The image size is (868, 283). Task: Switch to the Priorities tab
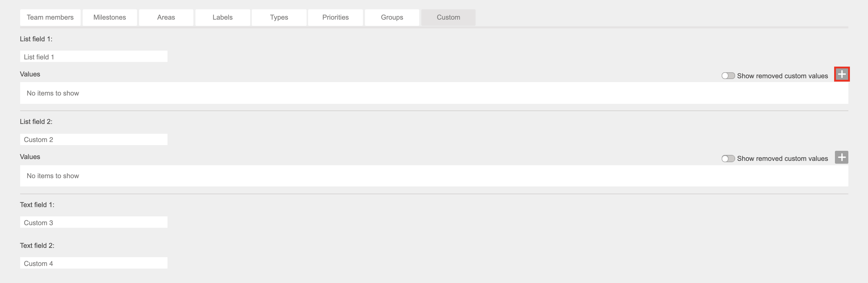click(336, 18)
